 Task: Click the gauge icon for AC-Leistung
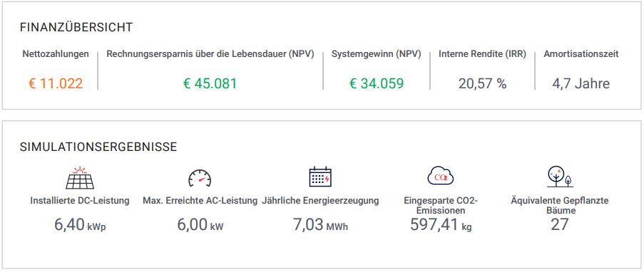pyautogui.click(x=200, y=178)
